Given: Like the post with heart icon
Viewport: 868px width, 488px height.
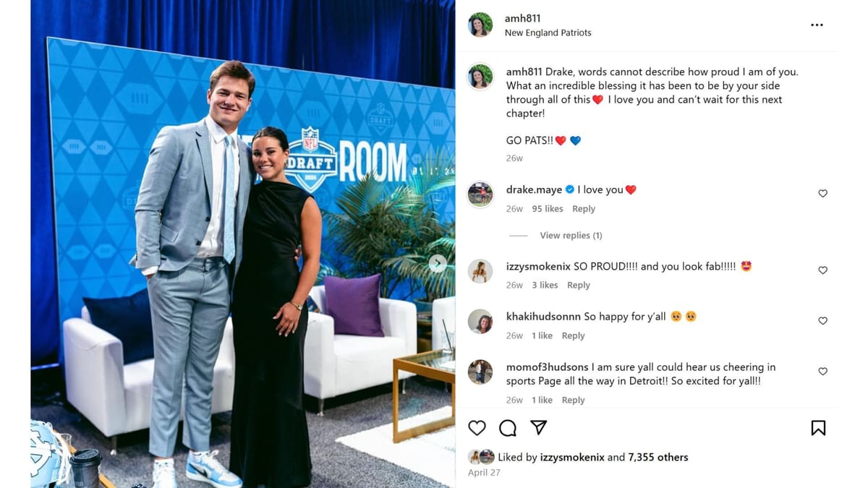Looking at the screenshot, I should (477, 428).
